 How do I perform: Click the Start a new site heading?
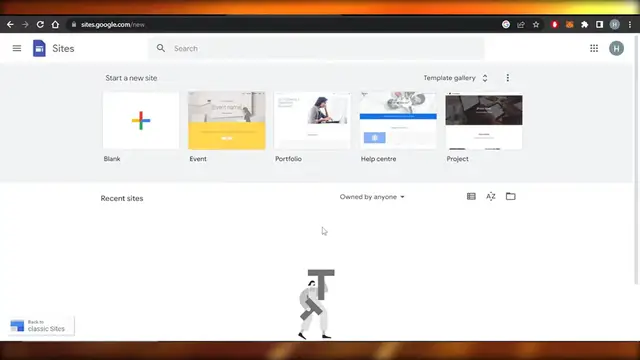point(131,78)
